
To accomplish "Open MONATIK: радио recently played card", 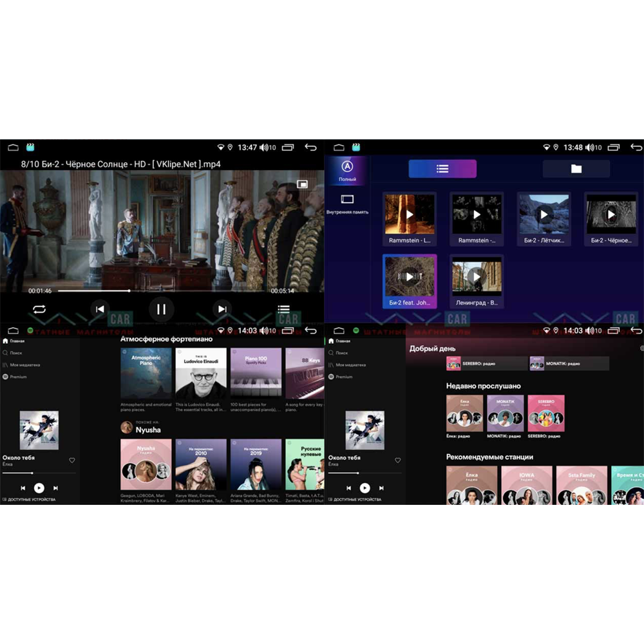I will click(x=505, y=417).
